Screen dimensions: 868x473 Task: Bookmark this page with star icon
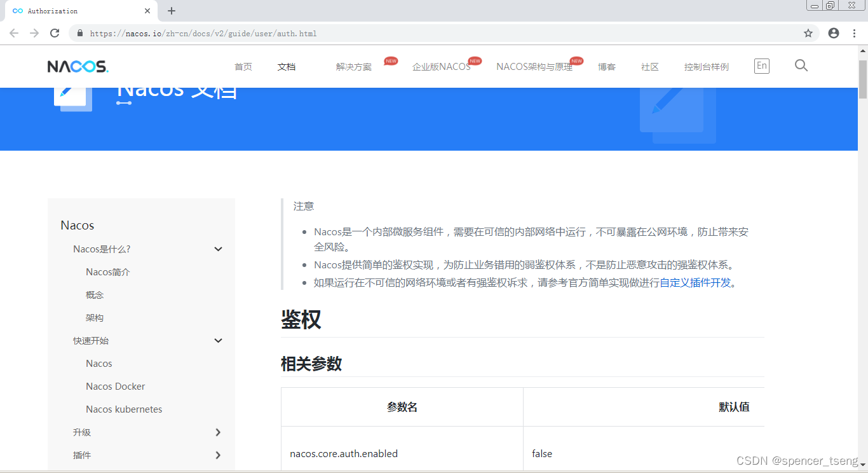808,33
